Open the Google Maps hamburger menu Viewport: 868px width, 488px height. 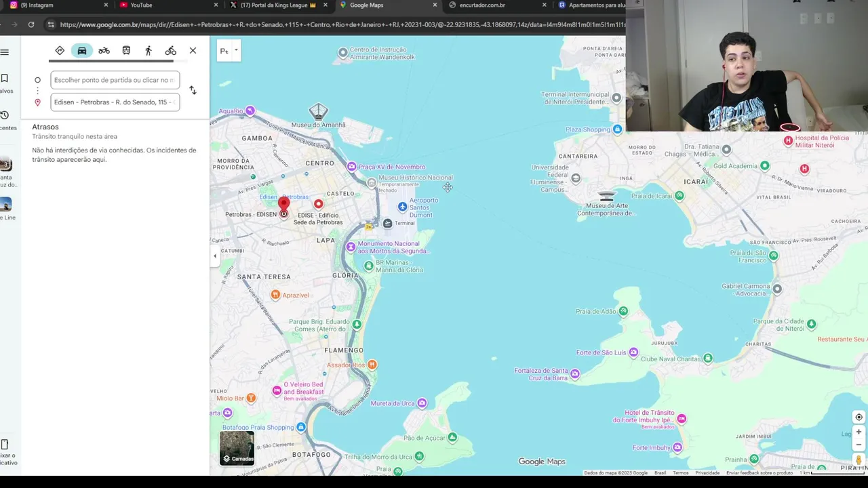[x=5, y=52]
